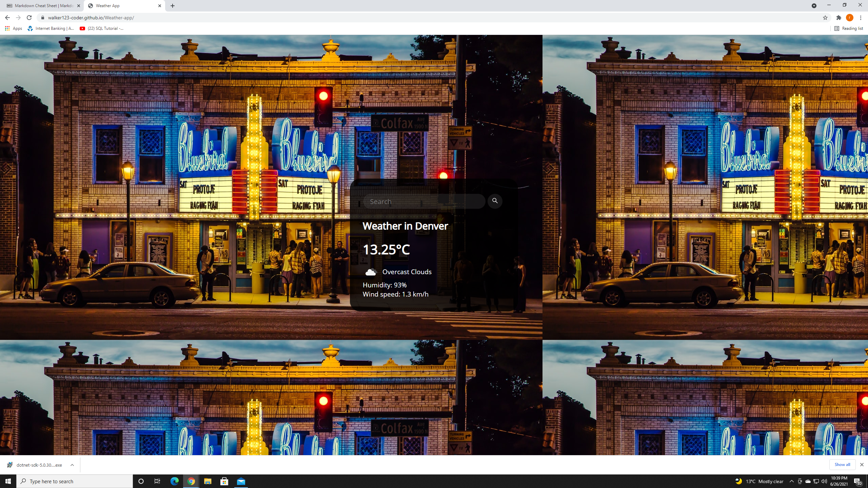Open the Chrome profile avatar
This screenshot has width=868, height=488.
[x=849, y=18]
